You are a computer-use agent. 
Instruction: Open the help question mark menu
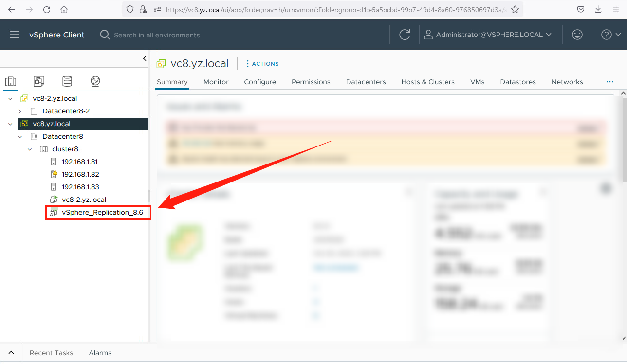pyautogui.click(x=611, y=35)
